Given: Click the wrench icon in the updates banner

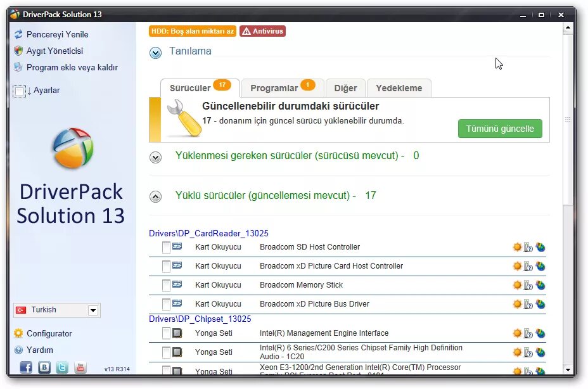Looking at the screenshot, I should click(184, 118).
